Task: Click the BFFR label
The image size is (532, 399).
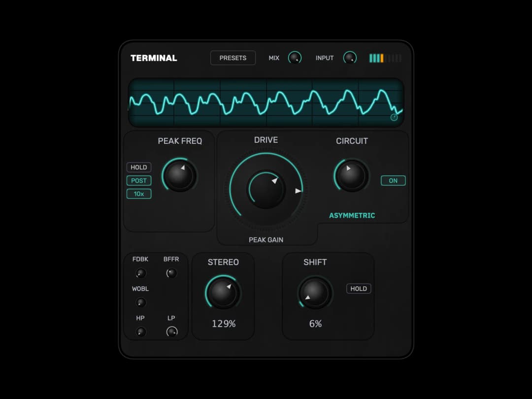Action: (x=171, y=259)
